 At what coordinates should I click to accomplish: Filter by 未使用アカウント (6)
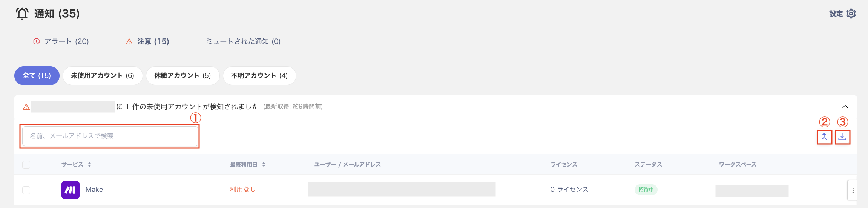click(103, 76)
